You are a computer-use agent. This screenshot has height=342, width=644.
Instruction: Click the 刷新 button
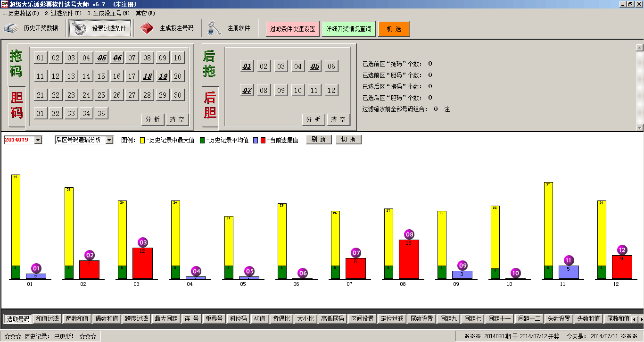319,140
